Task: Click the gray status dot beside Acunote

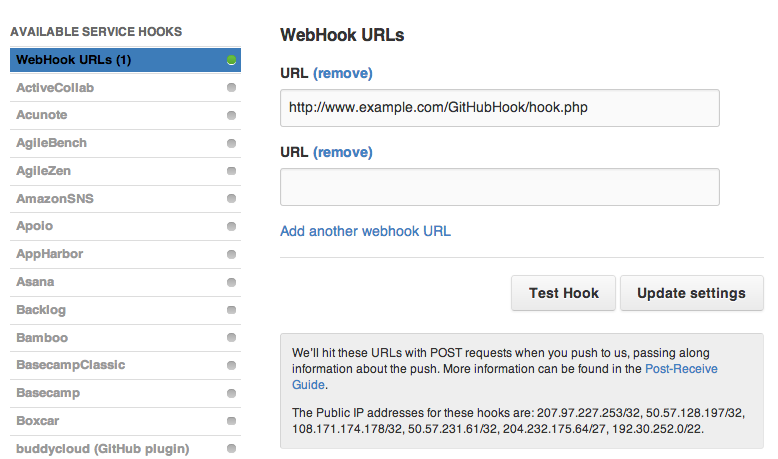Action: click(232, 116)
